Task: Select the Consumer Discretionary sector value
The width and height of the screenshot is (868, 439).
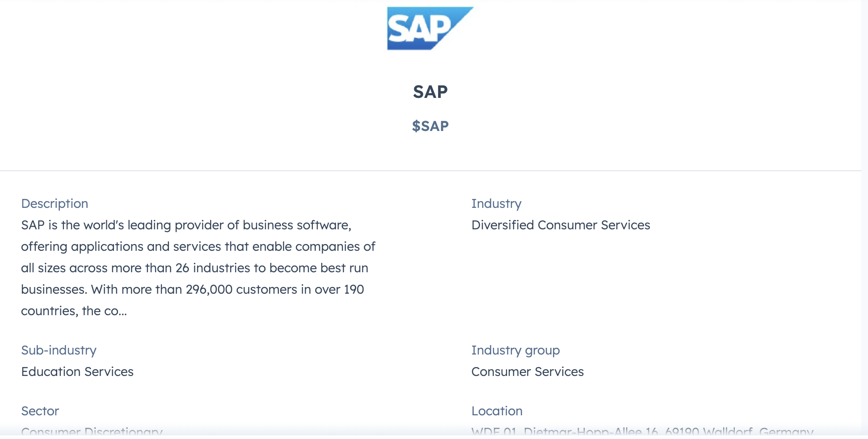Action: [x=92, y=431]
